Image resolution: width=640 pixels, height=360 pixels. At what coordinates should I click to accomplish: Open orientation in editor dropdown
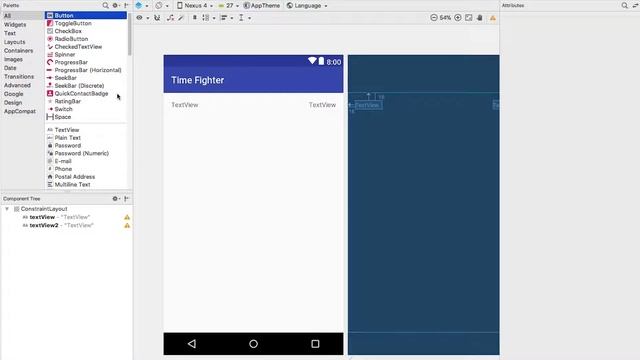tap(161, 5)
